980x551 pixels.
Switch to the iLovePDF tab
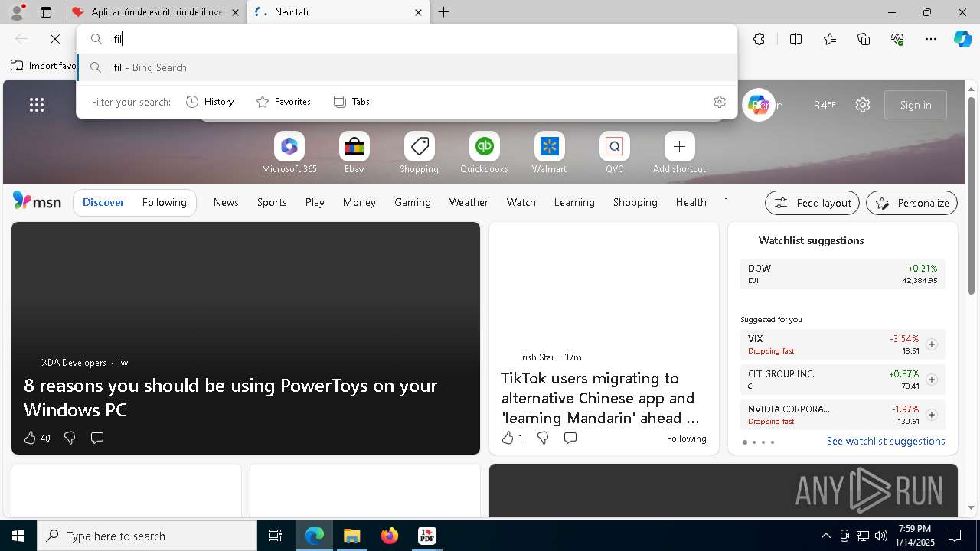(155, 12)
